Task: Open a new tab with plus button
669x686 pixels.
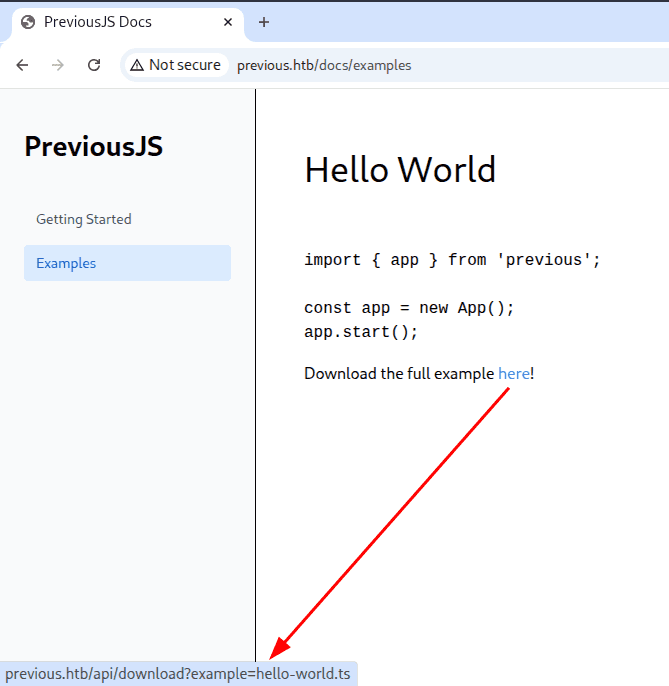Action: click(x=264, y=22)
